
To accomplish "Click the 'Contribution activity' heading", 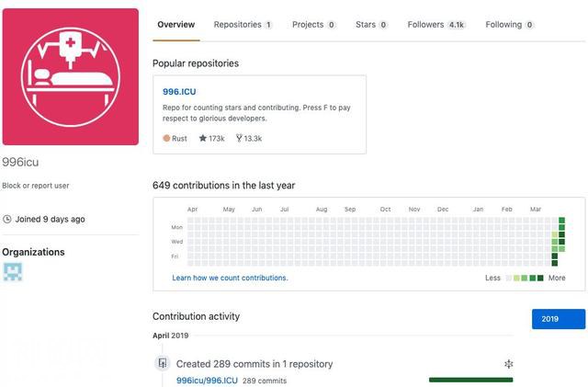I will [196, 316].
